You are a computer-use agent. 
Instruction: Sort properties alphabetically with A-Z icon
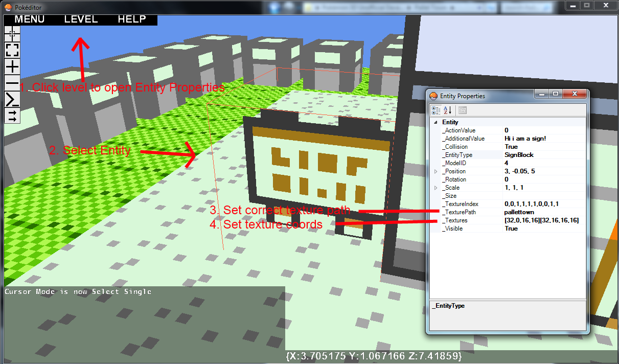(447, 110)
